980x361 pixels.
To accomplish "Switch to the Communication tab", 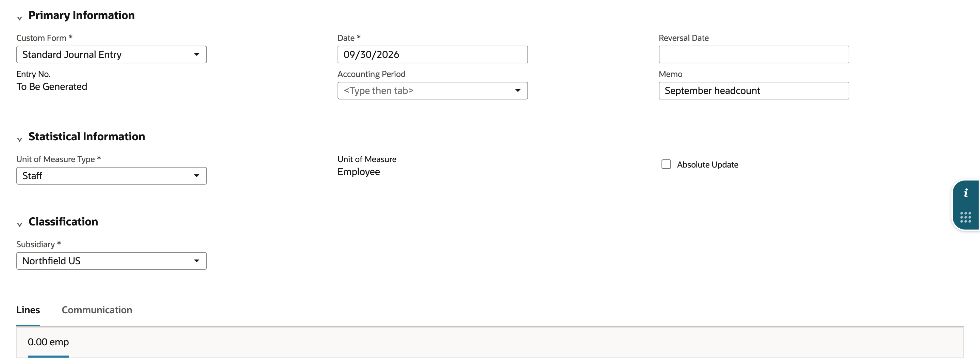I will pos(97,310).
